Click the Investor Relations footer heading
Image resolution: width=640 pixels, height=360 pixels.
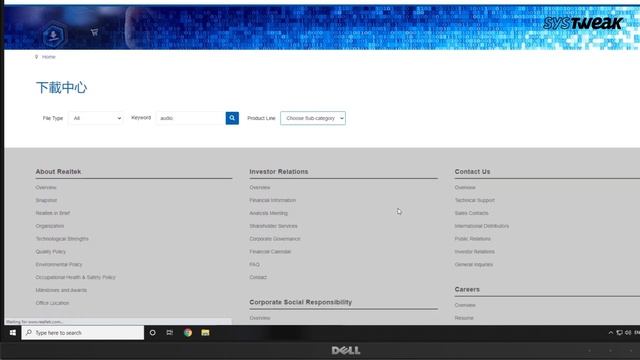pos(279,172)
